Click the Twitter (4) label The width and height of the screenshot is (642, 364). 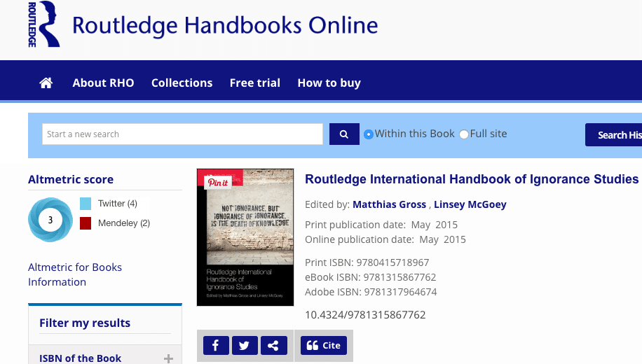pos(118,204)
